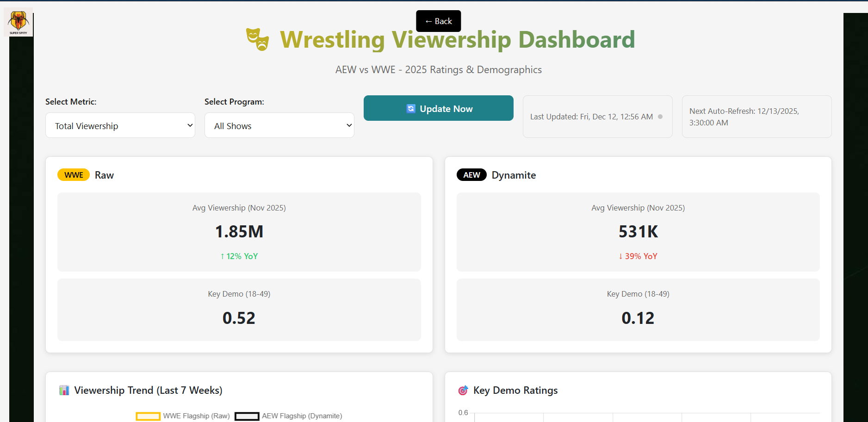Click the WWE badge next to Raw
Screen dimensions: 868x422
[x=73, y=174]
